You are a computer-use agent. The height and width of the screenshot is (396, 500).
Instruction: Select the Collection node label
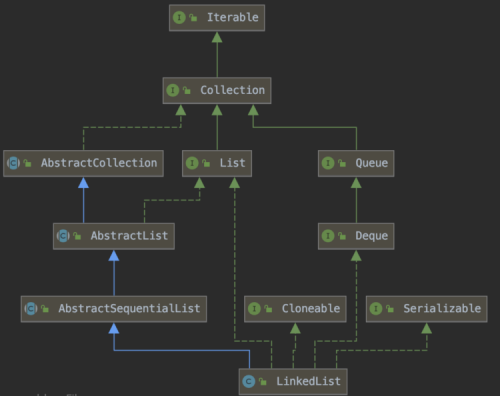pos(232,90)
